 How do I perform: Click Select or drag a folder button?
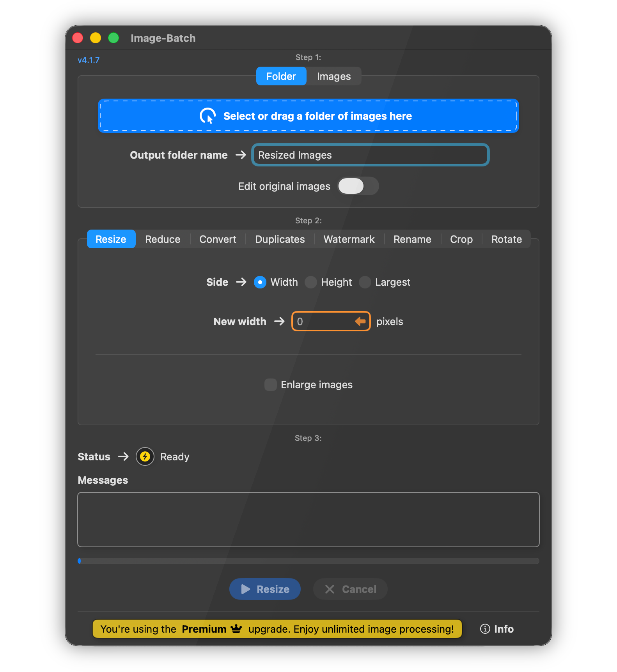coord(308,116)
